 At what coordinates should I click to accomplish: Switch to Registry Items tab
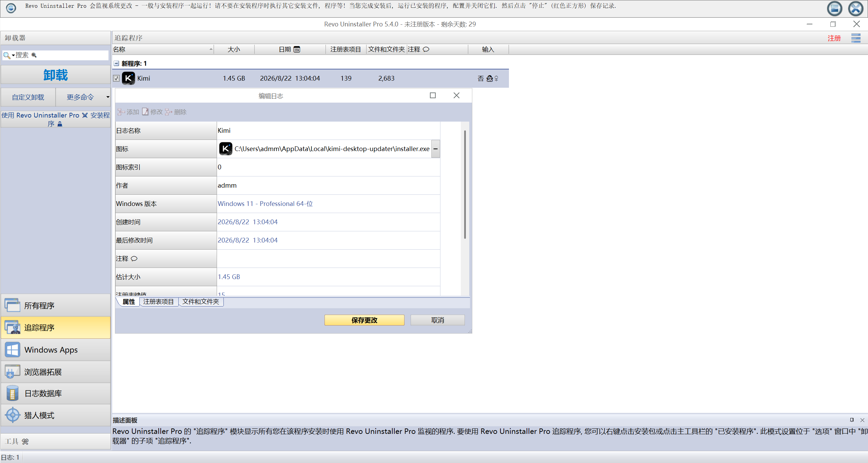click(158, 302)
